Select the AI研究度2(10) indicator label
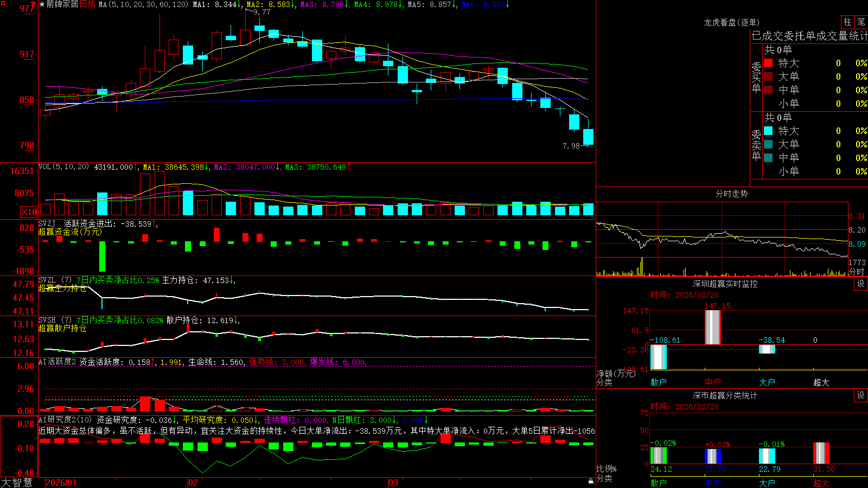 coord(65,420)
